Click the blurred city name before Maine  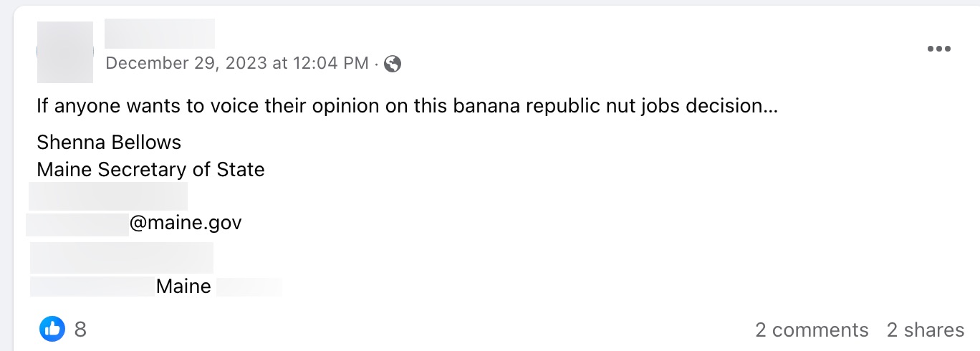coord(92,287)
